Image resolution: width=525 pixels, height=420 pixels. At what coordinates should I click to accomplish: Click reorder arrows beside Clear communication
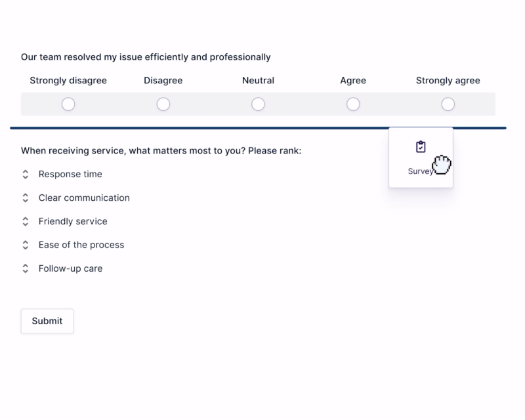(26, 198)
